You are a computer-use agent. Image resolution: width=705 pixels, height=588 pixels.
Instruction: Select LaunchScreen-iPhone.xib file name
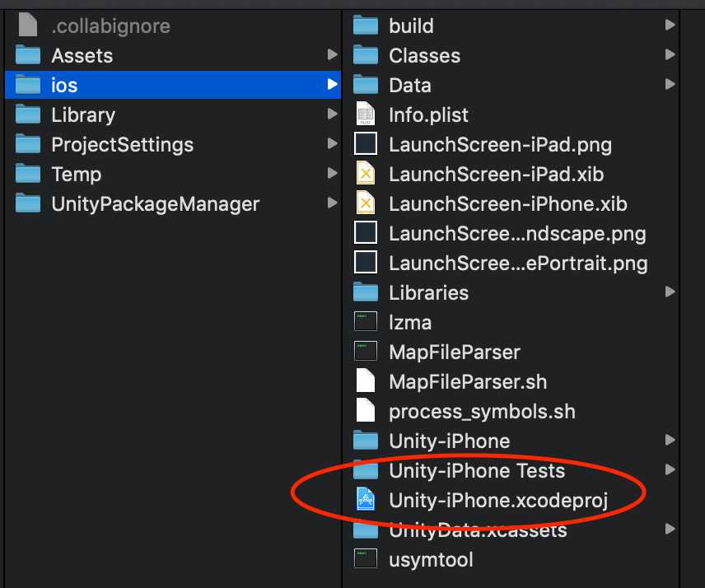(508, 204)
